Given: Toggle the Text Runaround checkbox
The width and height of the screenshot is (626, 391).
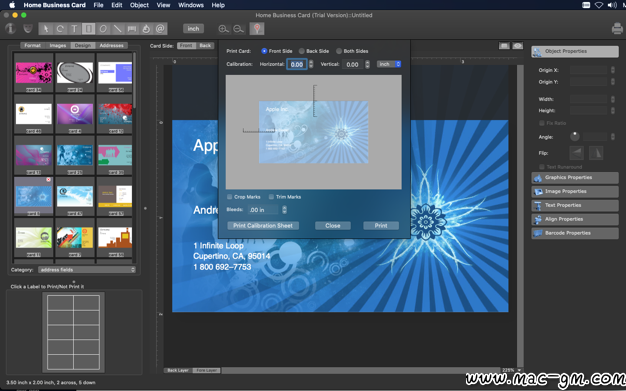Looking at the screenshot, I should [x=542, y=167].
